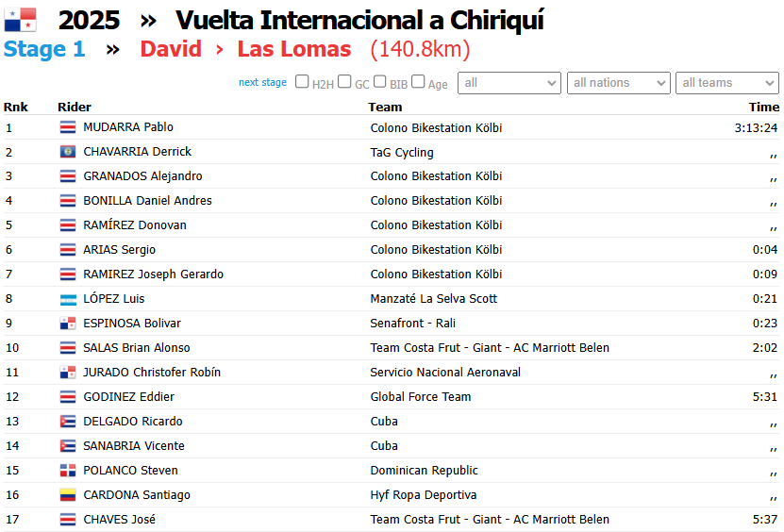This screenshot has height=532, width=784.
Task: Click the Panama flag beside the 2025 title
Action: point(21,20)
